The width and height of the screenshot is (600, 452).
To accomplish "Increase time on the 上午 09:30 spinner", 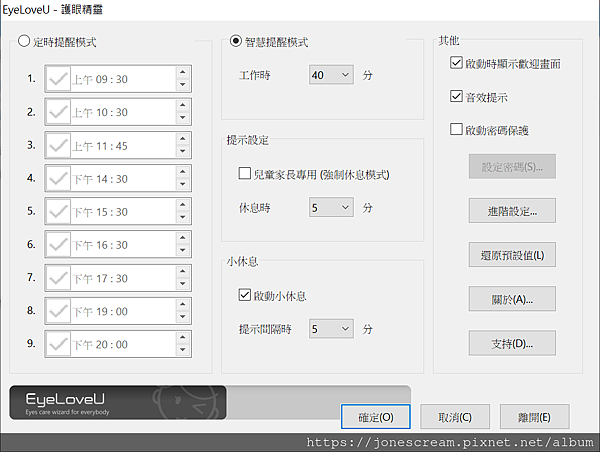I will point(183,72).
